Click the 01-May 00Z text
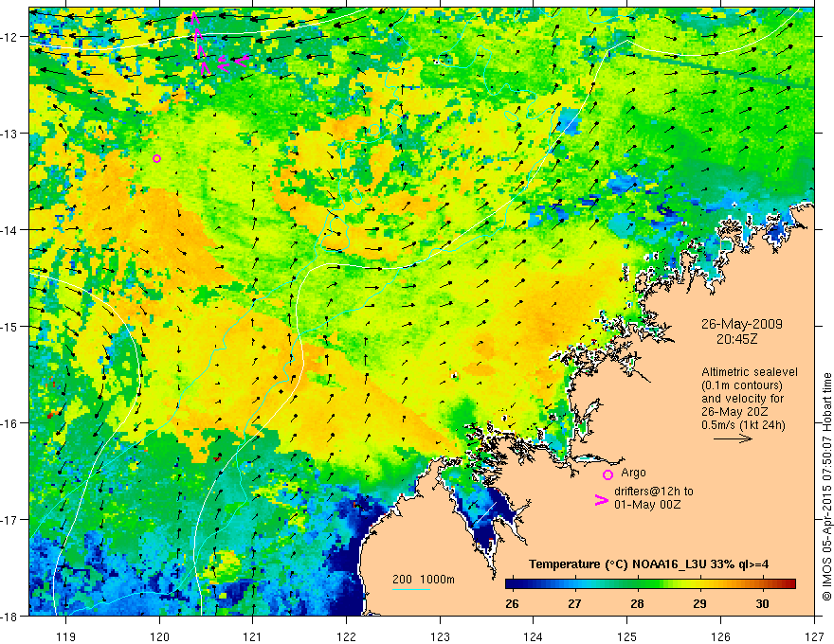This screenshot has width=834, height=644. pos(647,504)
